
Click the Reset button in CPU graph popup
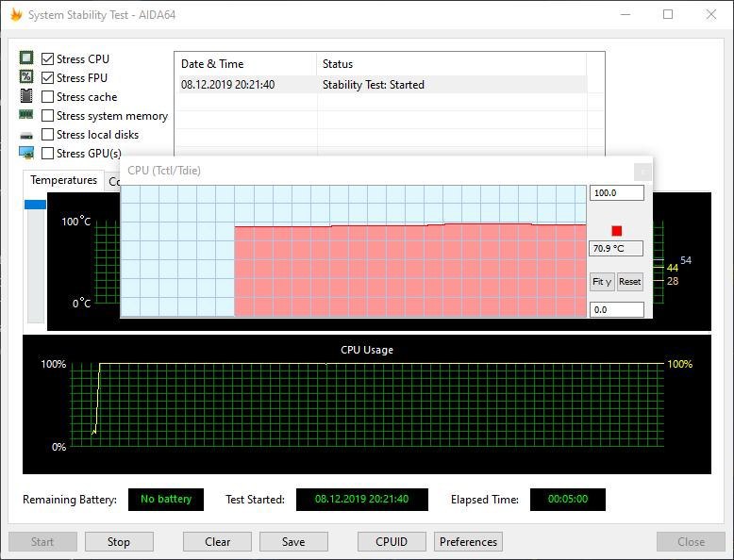point(629,282)
